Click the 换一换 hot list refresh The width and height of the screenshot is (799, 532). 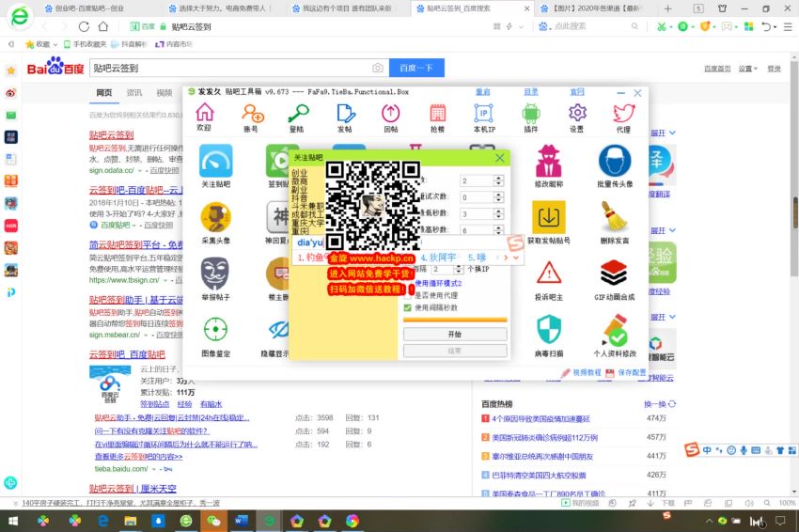659,404
